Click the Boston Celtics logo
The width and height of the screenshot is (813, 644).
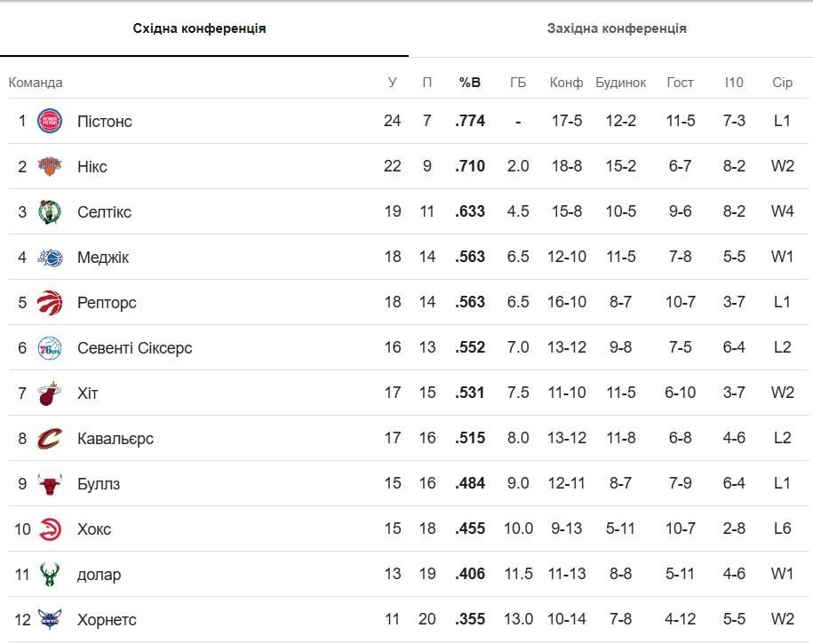(x=50, y=211)
